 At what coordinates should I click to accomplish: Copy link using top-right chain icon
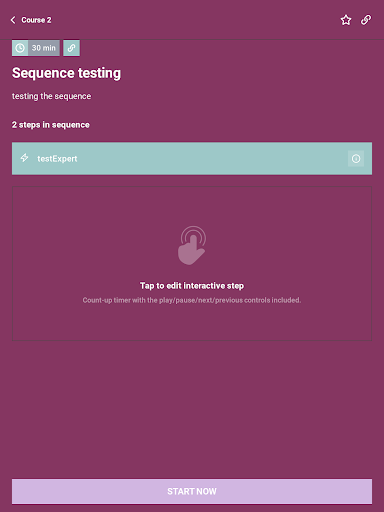366,20
